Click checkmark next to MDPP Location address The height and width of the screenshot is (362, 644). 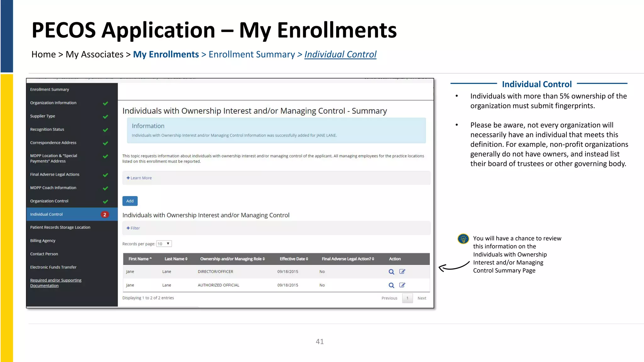tap(105, 156)
